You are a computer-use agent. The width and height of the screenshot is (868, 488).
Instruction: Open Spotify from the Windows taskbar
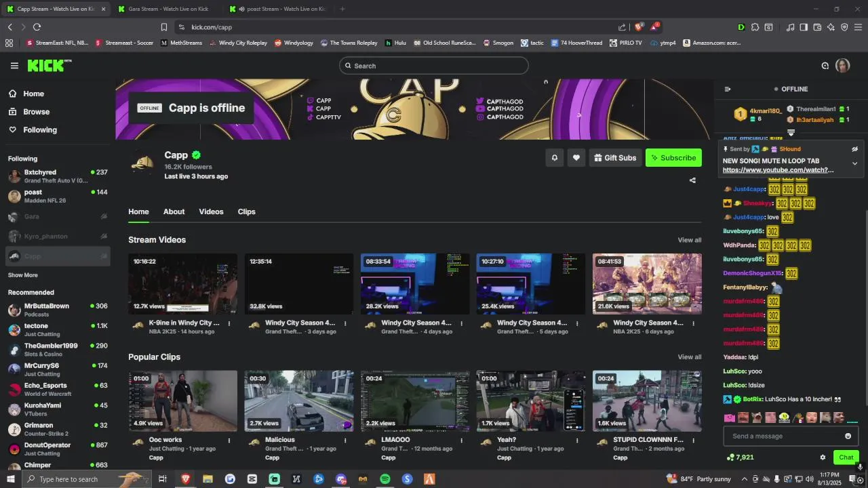[385, 479]
